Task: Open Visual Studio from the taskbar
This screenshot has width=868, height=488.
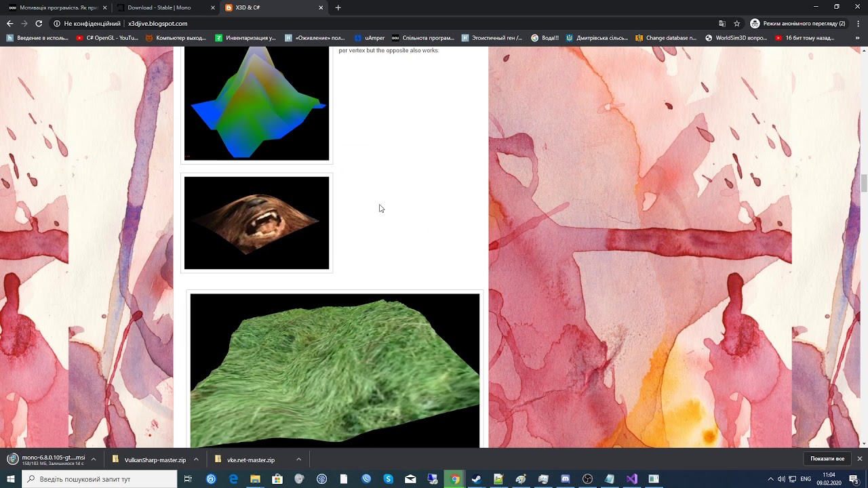Action: [631, 479]
